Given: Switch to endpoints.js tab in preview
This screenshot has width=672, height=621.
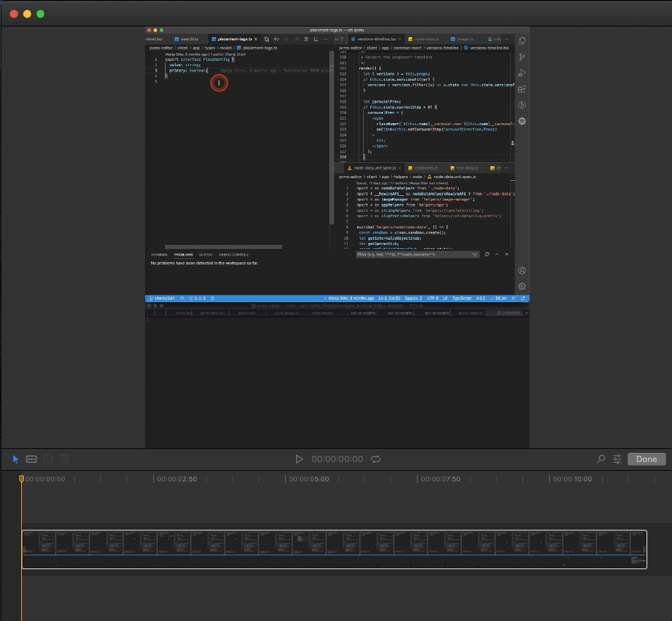Looking at the screenshot, I should coord(423,168).
